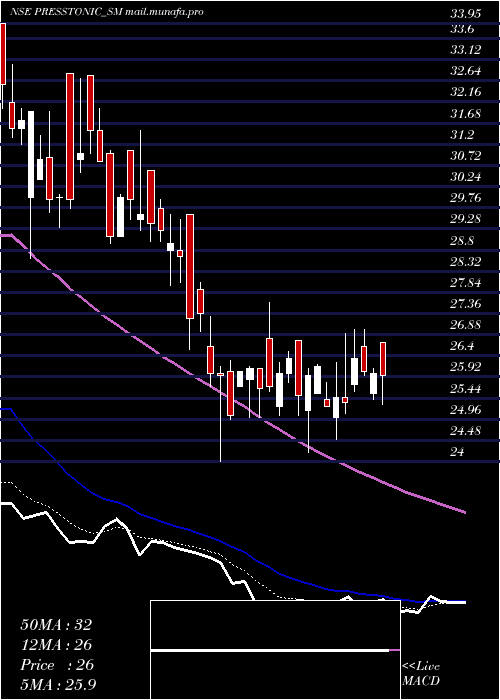500x700 pixels.
Task: Click the MACD histogram box
Action: (275, 650)
